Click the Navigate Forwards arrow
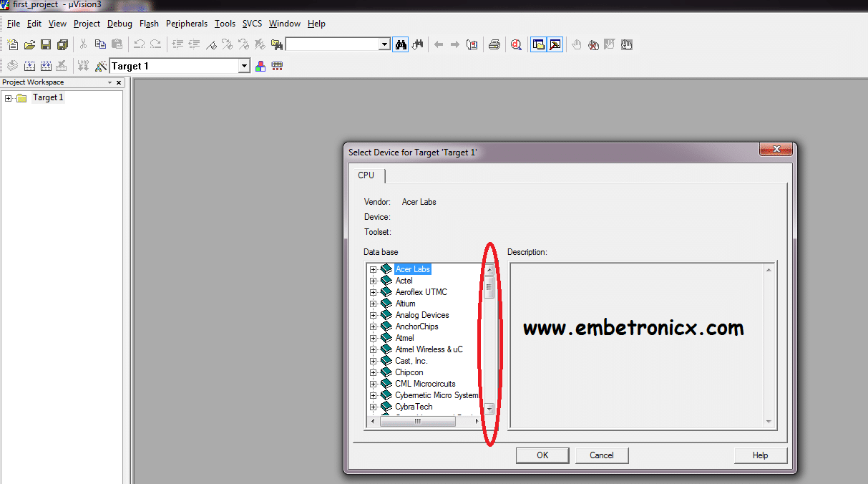This screenshot has width=868, height=484. point(455,44)
